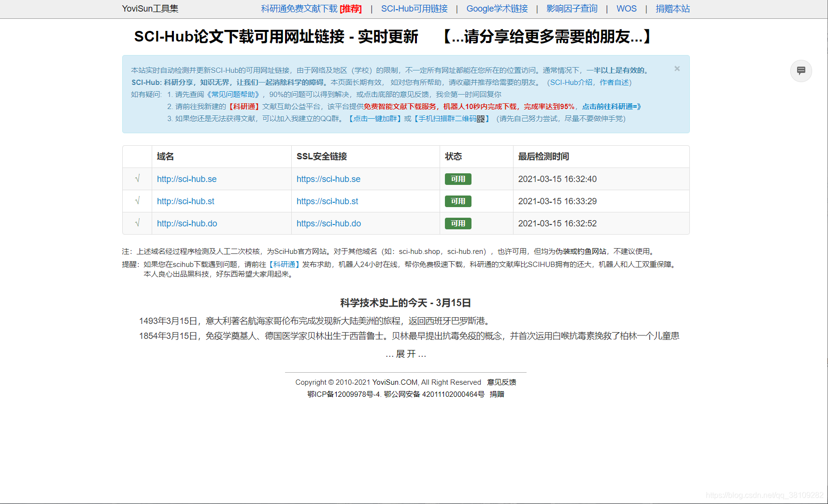Viewport: 828px width, 504px height.
Task: Select the timestamp 2021-03-15 16:32:52
Action: (557, 224)
